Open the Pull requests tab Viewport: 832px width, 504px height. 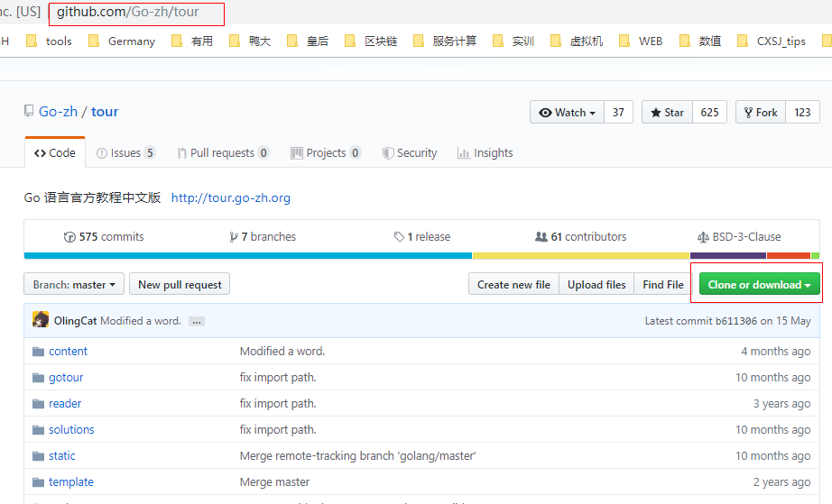[x=223, y=153]
